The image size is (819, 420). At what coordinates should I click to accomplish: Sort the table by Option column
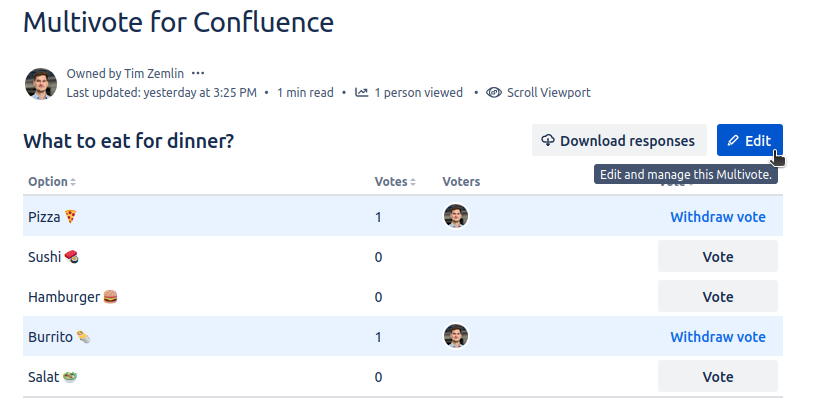pyautogui.click(x=52, y=182)
